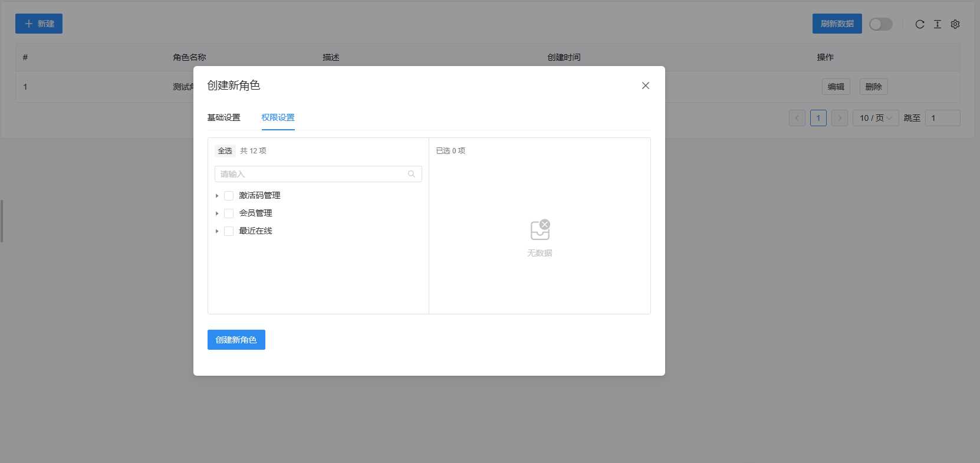
Task: Check the 激活码管理 checkbox
Action: click(x=229, y=196)
